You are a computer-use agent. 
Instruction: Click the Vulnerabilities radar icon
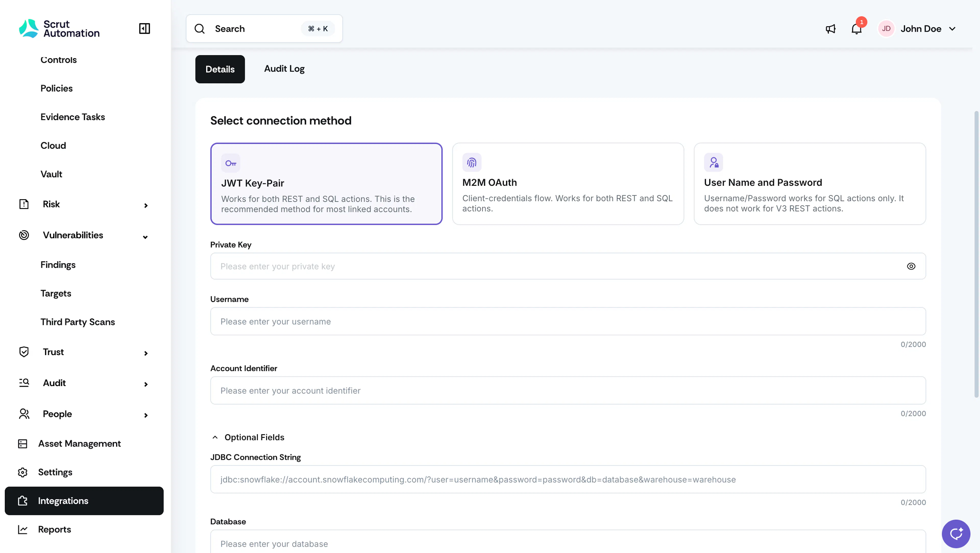(x=24, y=235)
